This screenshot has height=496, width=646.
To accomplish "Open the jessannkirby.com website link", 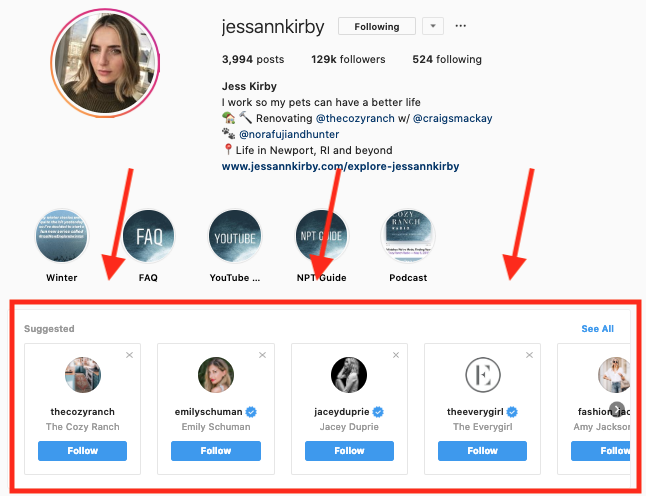I will pyautogui.click(x=340, y=166).
